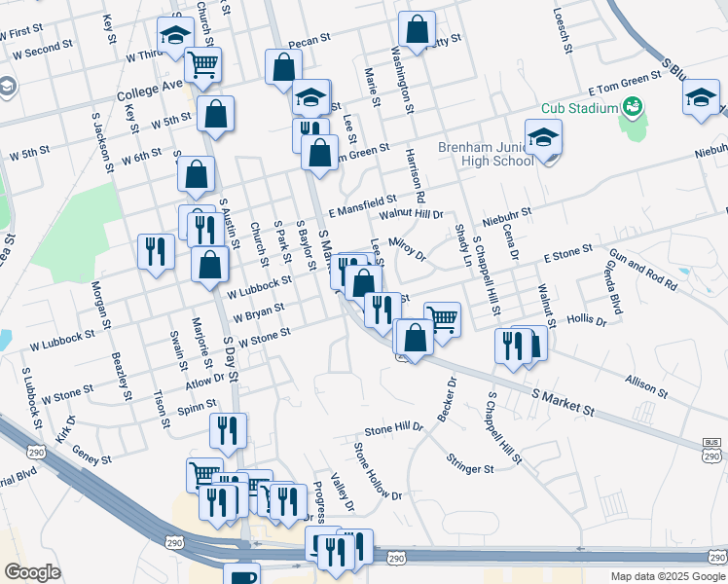Click the Business 290 route shield
Viewport: 728px width, 584px height.
712,451
